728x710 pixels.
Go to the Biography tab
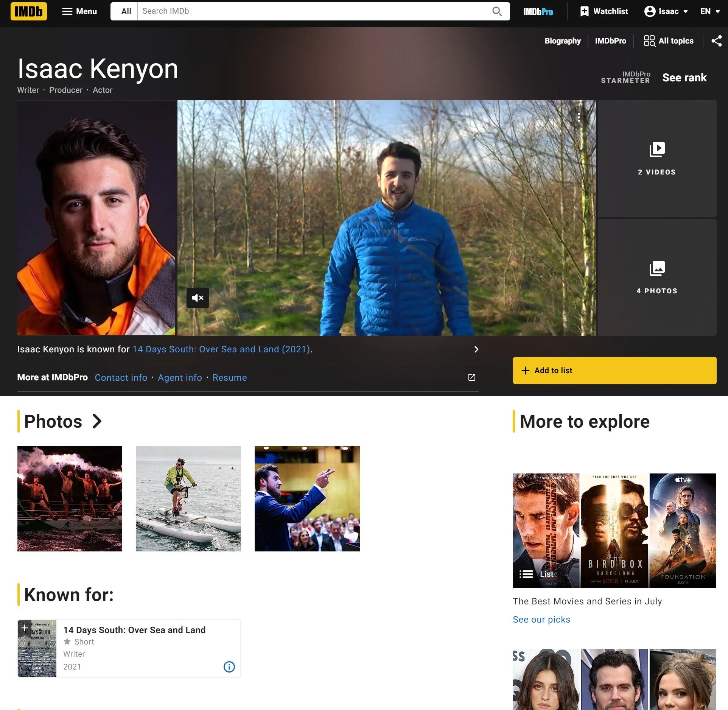point(562,41)
